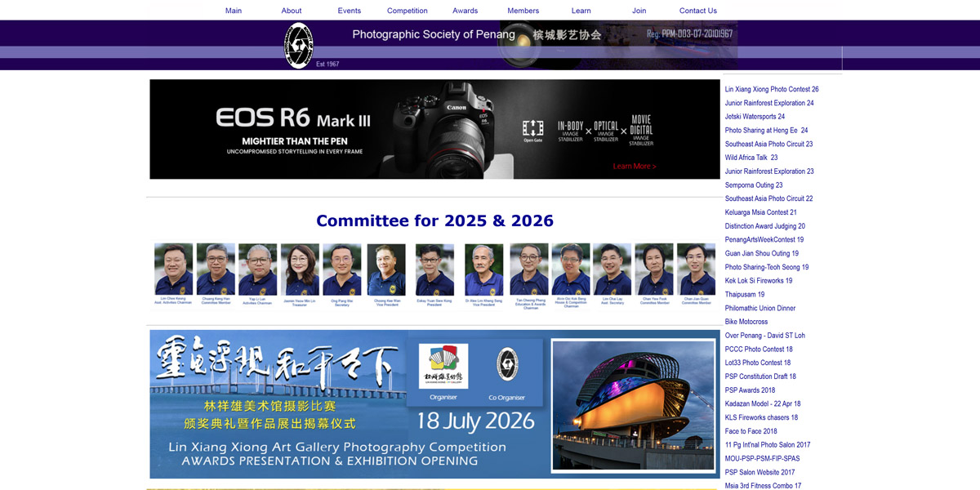
Task: Open Over Penang - David ST Loh link
Action: pos(765,336)
